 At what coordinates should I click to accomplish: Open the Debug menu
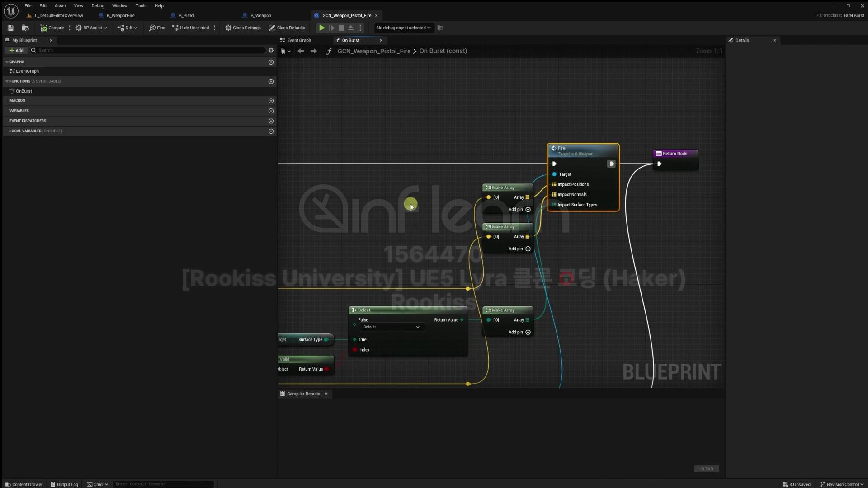[98, 6]
